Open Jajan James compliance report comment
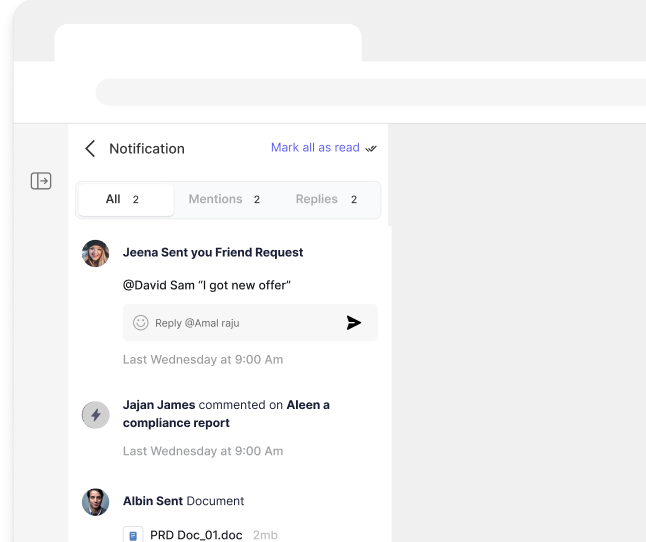The image size is (646, 542). click(x=226, y=414)
